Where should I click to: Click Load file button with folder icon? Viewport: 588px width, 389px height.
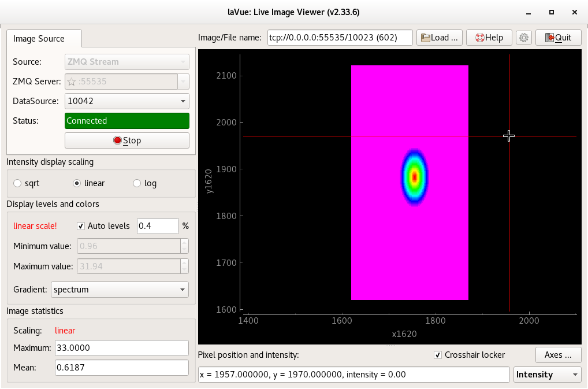pyautogui.click(x=440, y=38)
